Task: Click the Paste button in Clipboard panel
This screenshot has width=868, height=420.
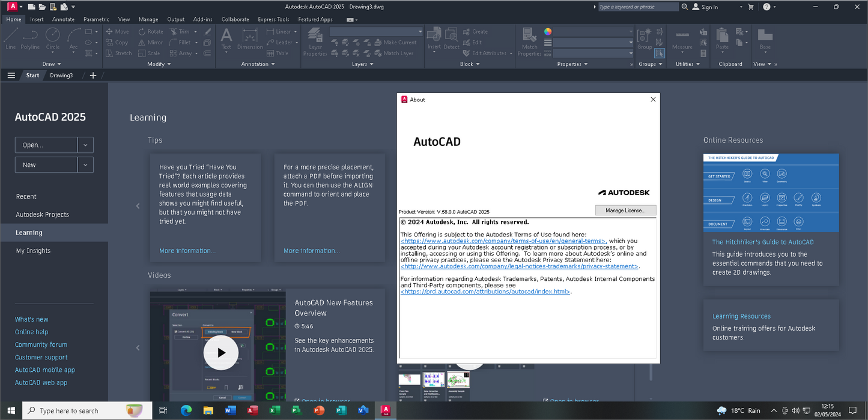Action: pyautogui.click(x=722, y=39)
